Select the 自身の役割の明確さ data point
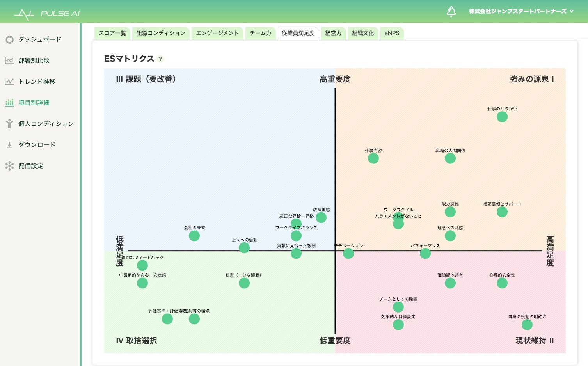This screenshot has height=366, width=588. point(527,325)
